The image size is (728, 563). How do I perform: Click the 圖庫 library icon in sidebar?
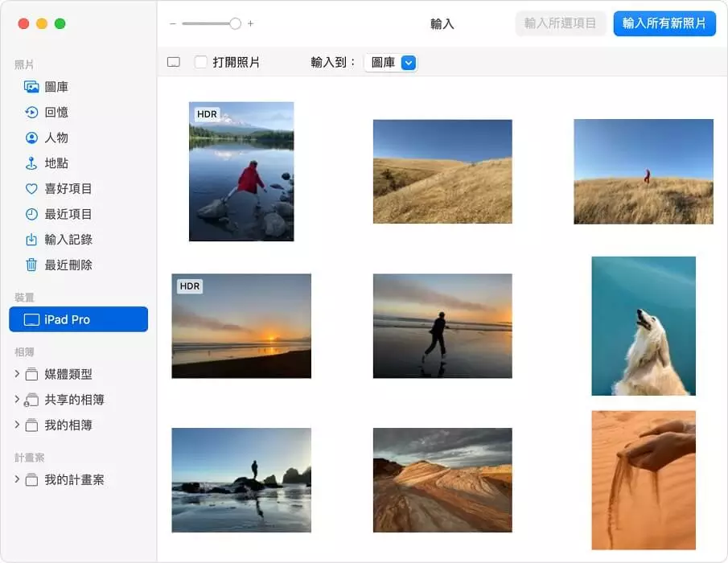click(x=31, y=87)
